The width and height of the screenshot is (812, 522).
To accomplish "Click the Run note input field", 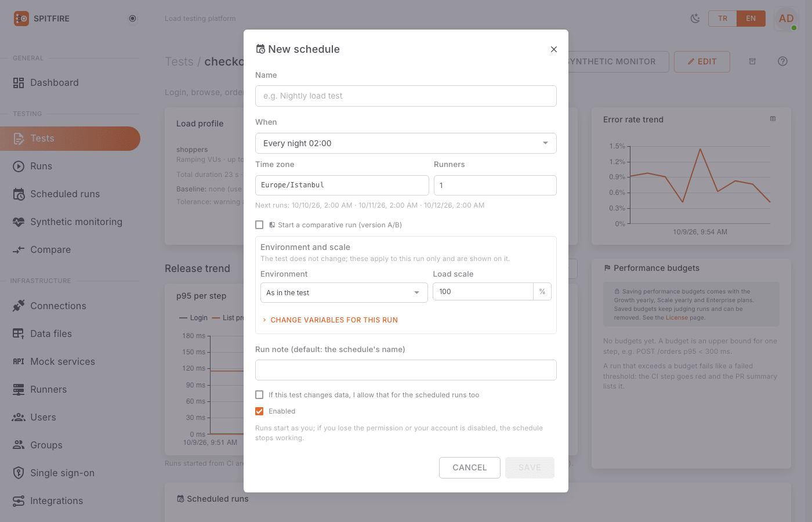I will 406,370.
